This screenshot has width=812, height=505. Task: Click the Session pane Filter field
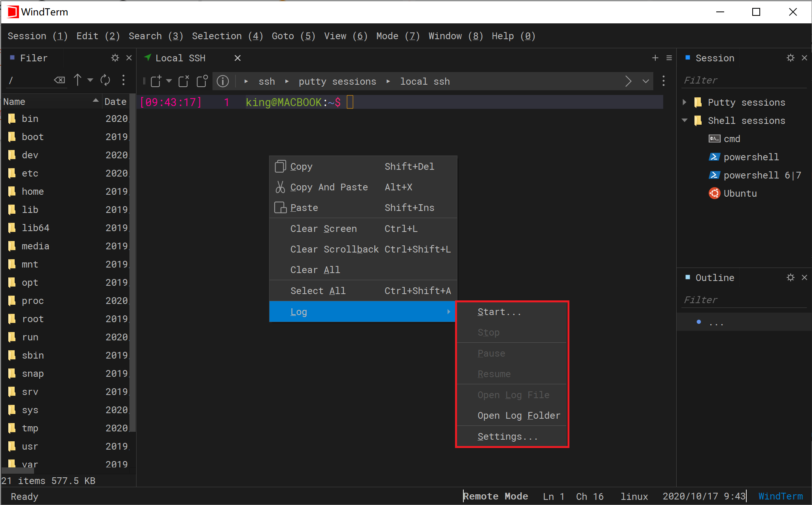[744, 80]
